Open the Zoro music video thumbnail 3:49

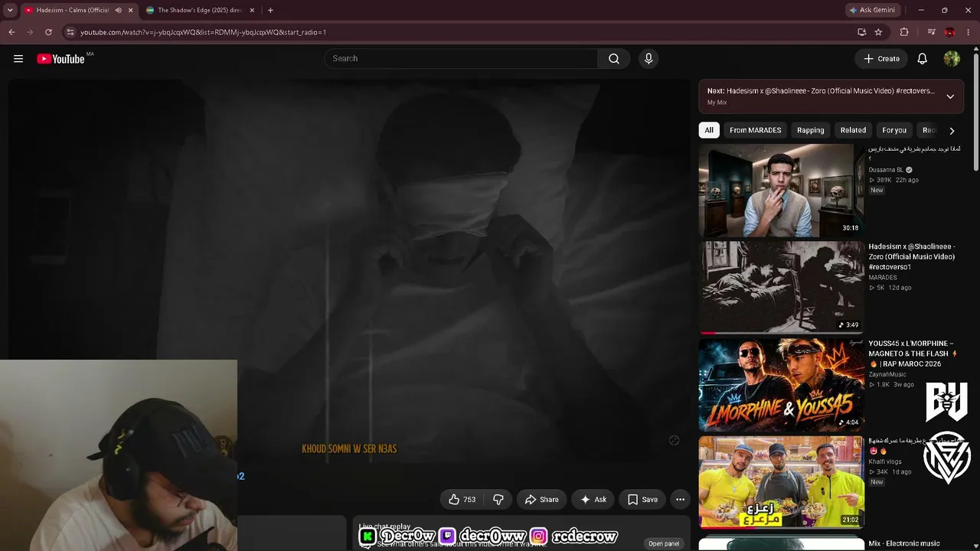click(781, 288)
